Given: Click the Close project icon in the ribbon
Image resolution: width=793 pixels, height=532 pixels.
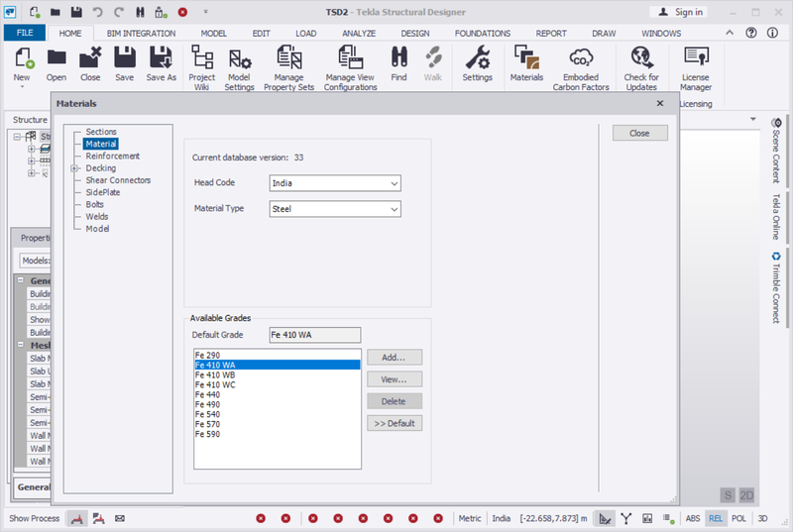Looking at the screenshot, I should click(90, 57).
